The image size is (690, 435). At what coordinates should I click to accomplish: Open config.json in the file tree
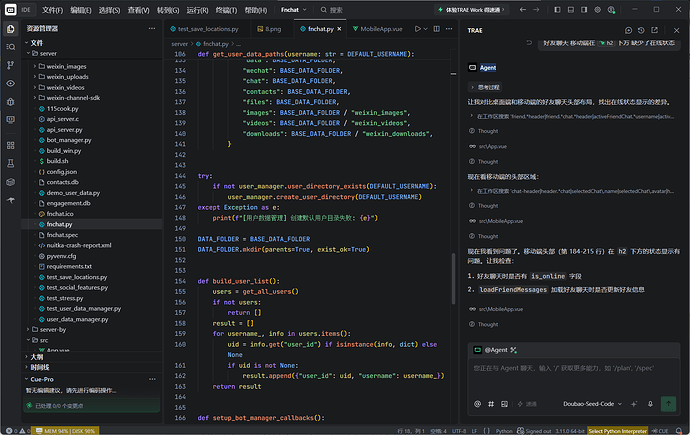point(62,172)
